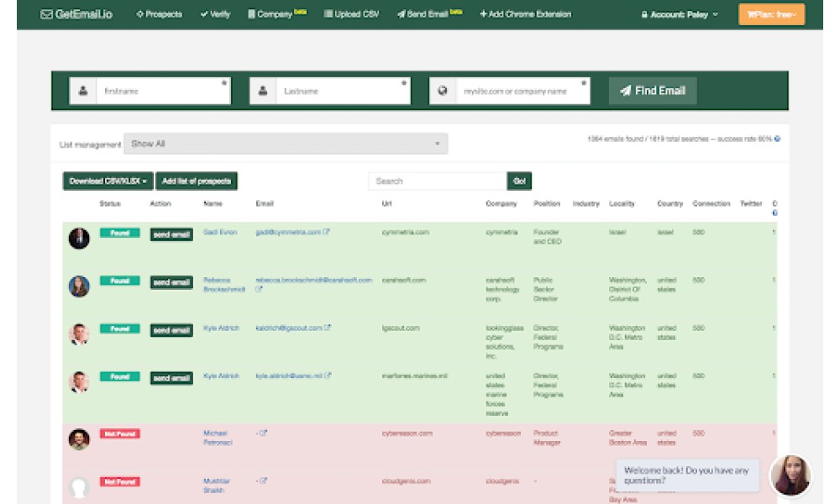Open the Gadi Evron name link
This screenshot has height=504, width=840.
(x=220, y=233)
